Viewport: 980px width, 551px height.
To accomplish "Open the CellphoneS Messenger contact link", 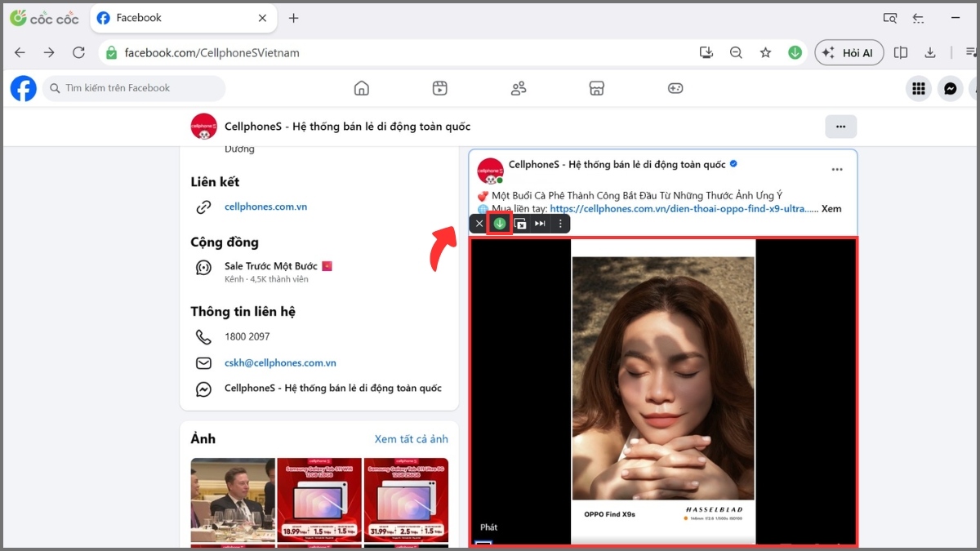I will point(333,389).
